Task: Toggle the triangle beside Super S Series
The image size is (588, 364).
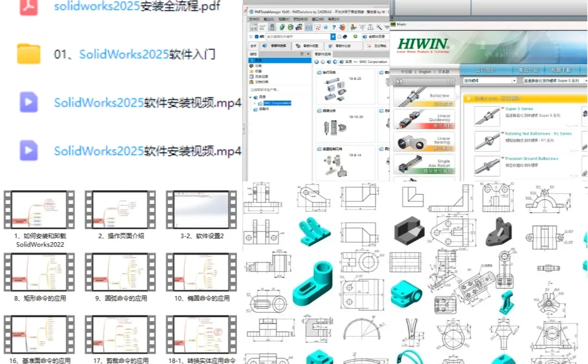Action: pyautogui.click(x=503, y=108)
